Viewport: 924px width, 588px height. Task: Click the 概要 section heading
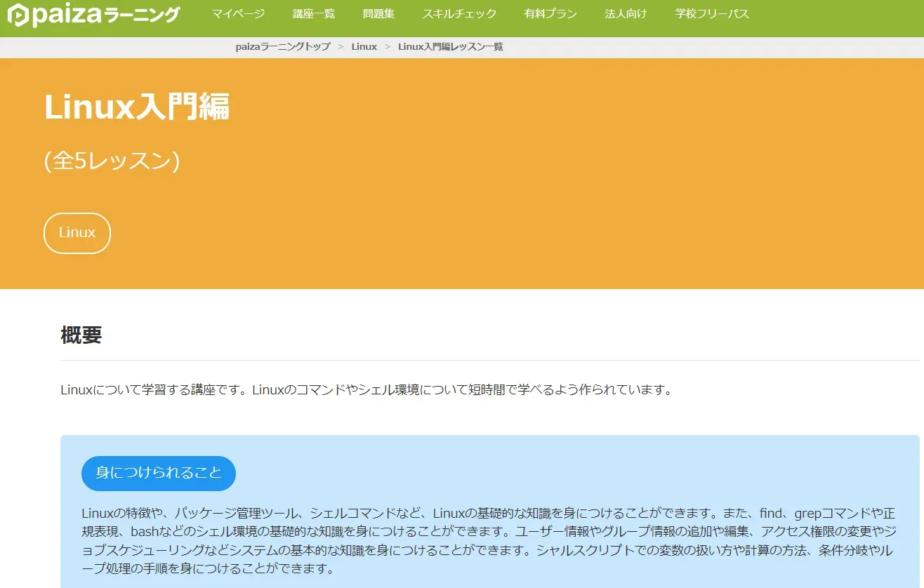coord(81,335)
